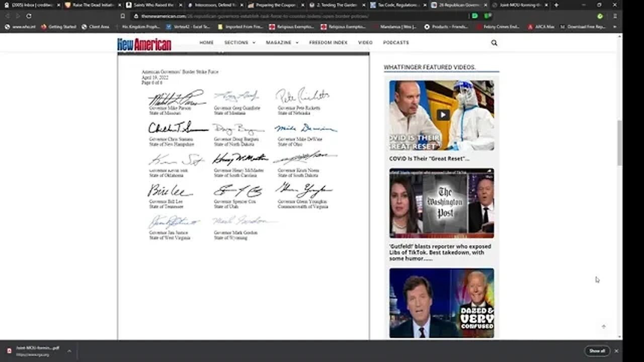This screenshot has width=644, height=362.
Task: Reload the page with the refresh icon
Action: 29,16
